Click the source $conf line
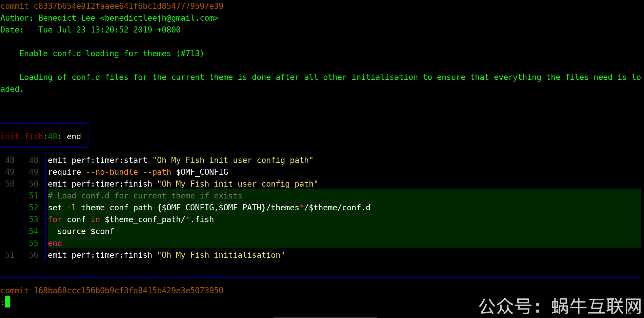 pos(86,231)
